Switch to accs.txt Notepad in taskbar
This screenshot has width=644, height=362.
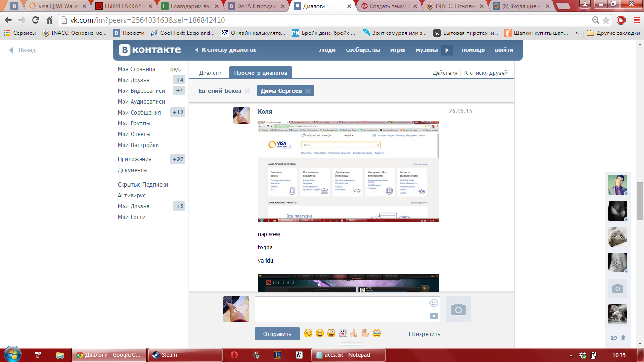pyautogui.click(x=349, y=355)
